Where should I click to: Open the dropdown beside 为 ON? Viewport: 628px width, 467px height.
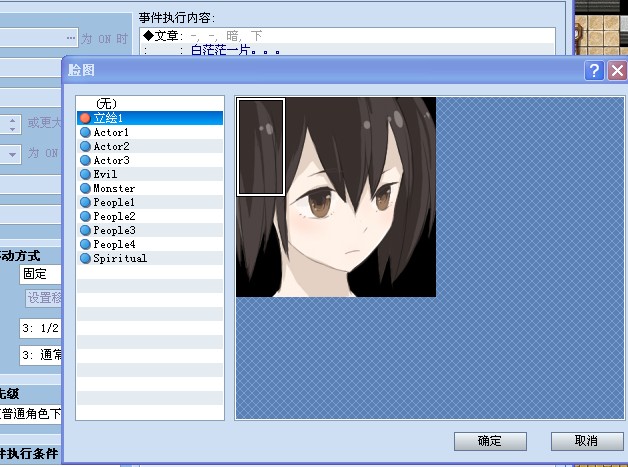12,154
